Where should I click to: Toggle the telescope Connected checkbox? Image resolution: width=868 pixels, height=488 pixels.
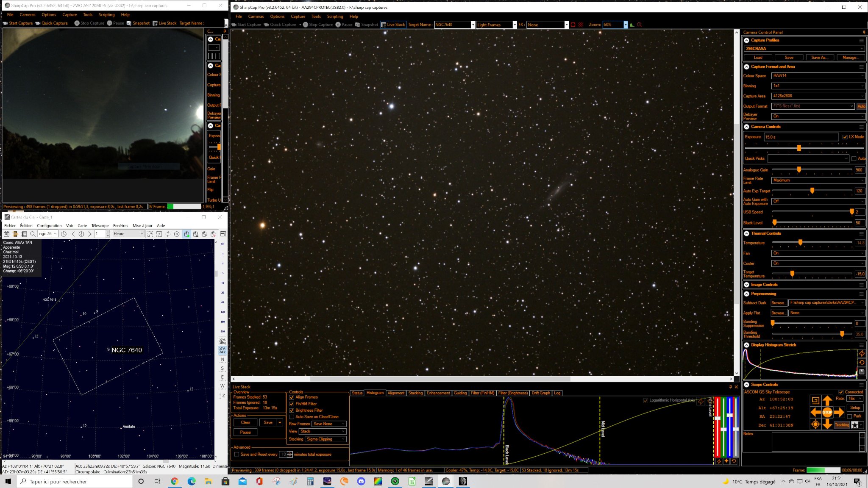841,392
